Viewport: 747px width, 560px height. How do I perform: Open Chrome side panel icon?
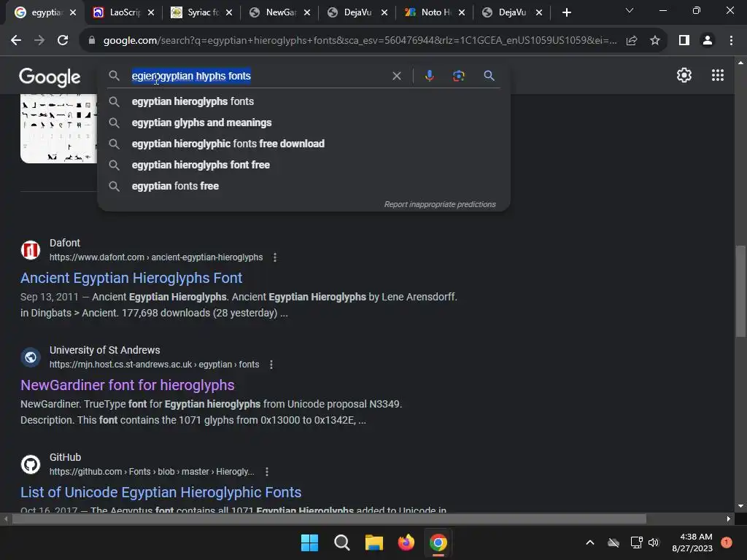(x=684, y=41)
